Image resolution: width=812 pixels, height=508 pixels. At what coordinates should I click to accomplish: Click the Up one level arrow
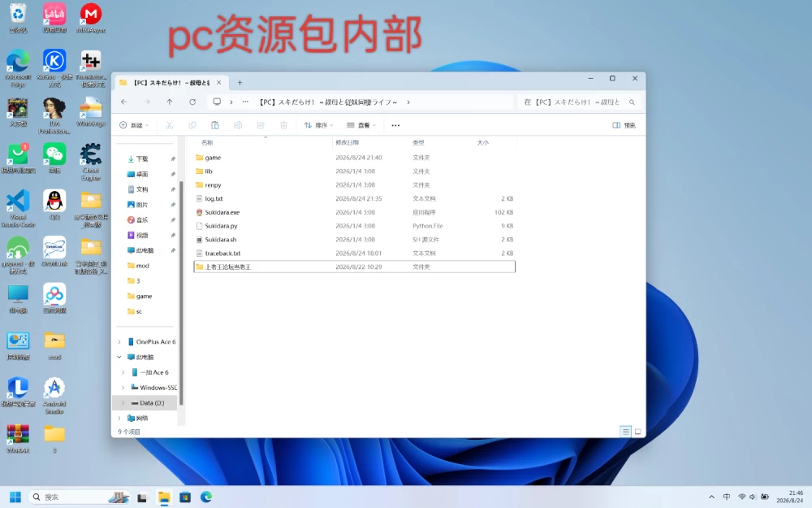(x=170, y=102)
